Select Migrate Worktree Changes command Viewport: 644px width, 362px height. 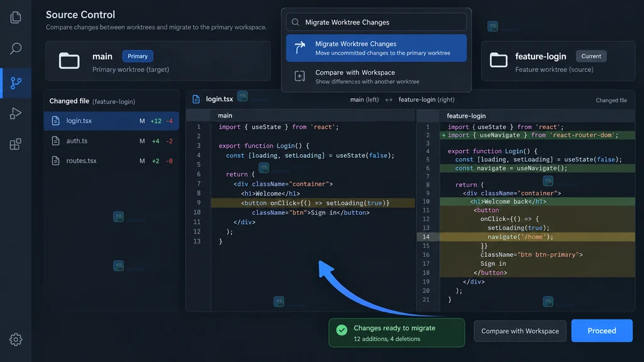(x=376, y=48)
